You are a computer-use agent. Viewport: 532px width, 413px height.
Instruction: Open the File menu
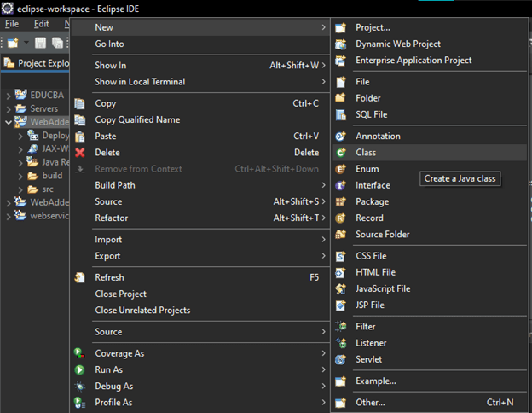(x=12, y=24)
